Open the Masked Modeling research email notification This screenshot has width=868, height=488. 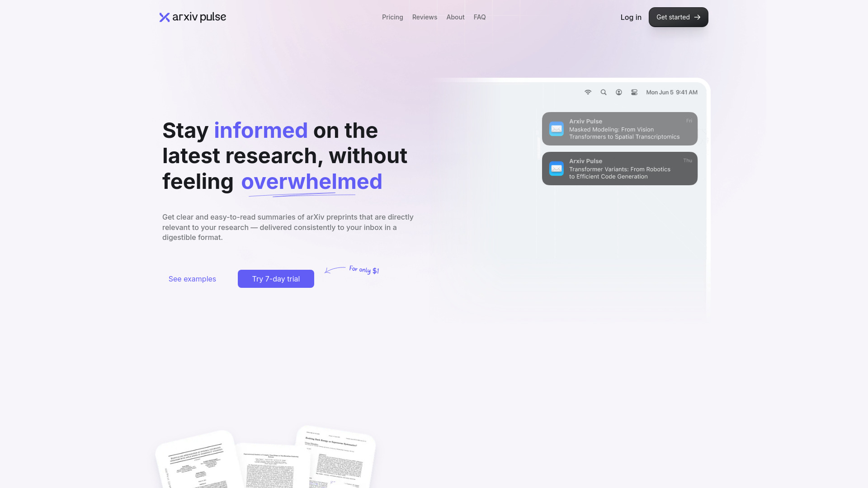[x=619, y=129]
